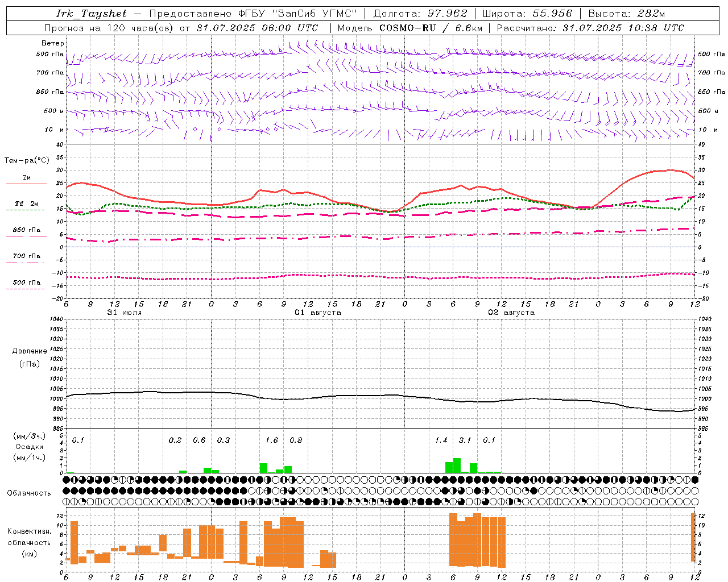
Task: Click the Конвективн. облачность label
Action: tap(29, 537)
